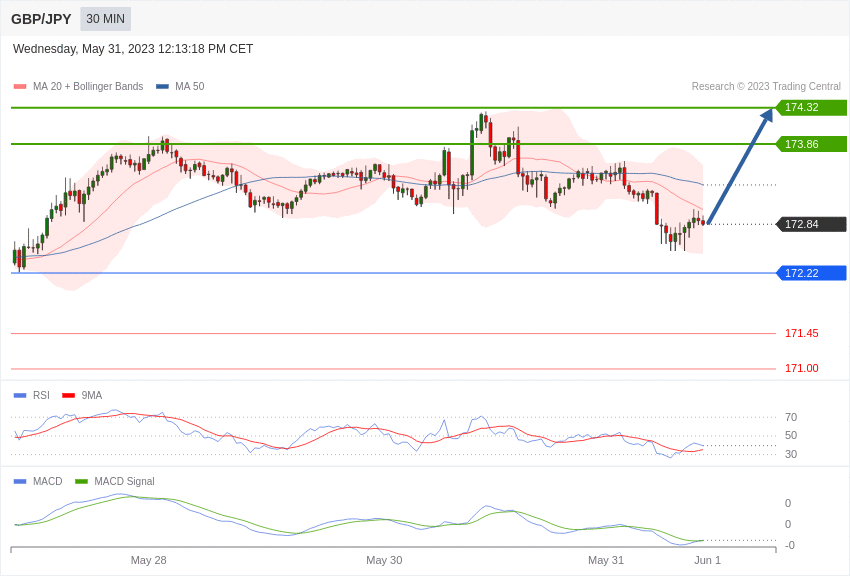Screen dimensions: 850x576
Task: Click the MACD Signal legend label
Action: 124,481
